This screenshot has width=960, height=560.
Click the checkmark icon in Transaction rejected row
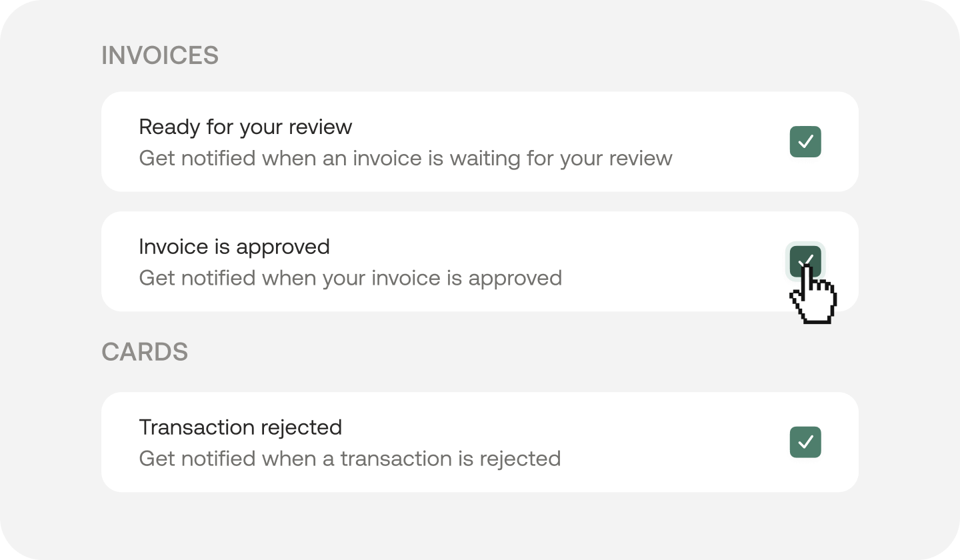[x=805, y=443]
